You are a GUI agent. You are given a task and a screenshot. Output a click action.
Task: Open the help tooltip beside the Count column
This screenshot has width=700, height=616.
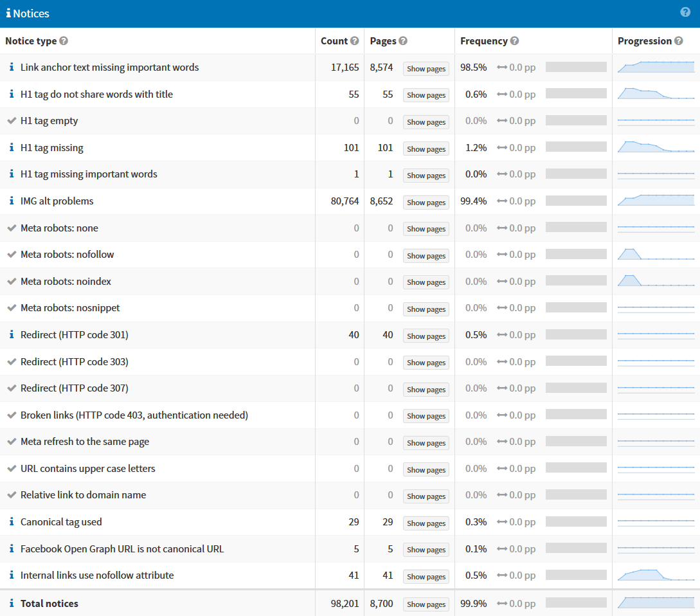point(354,41)
